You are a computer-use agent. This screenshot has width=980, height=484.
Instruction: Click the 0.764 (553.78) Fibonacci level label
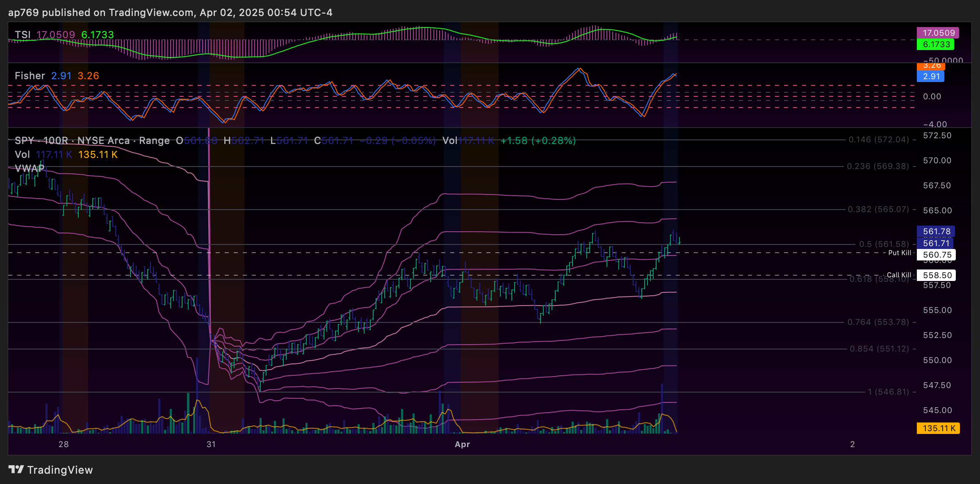[x=878, y=322]
